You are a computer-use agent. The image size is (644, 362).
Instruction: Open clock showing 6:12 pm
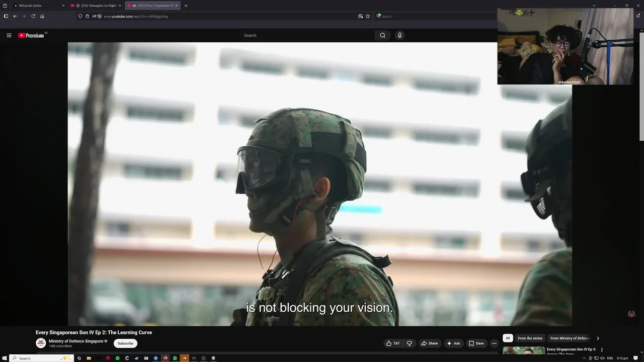point(622,358)
